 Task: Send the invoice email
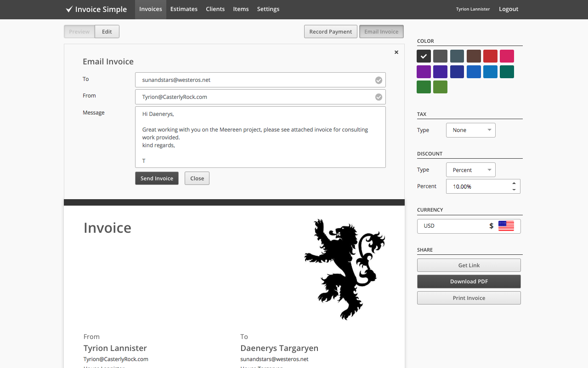[x=157, y=178]
